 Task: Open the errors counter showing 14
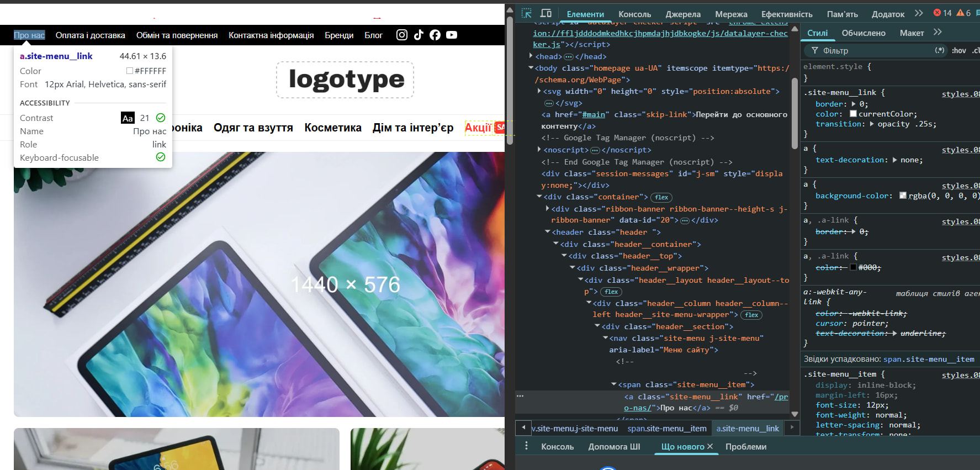click(x=942, y=13)
